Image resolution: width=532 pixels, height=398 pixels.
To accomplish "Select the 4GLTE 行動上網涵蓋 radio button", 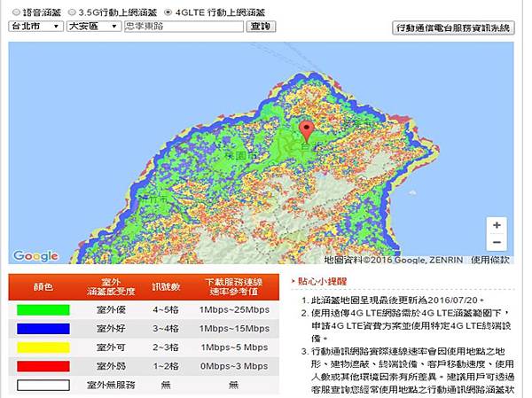I will 168,12.
